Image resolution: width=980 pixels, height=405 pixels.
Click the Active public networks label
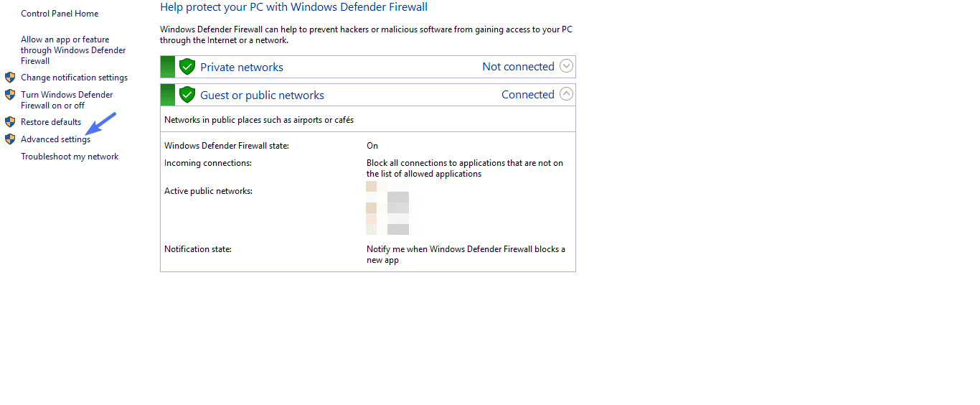click(x=208, y=191)
